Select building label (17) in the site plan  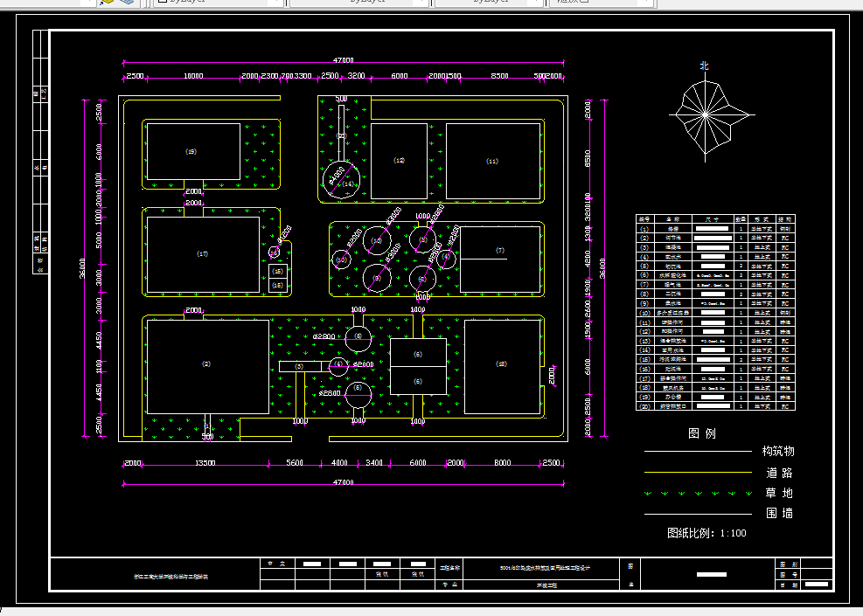coord(203,253)
